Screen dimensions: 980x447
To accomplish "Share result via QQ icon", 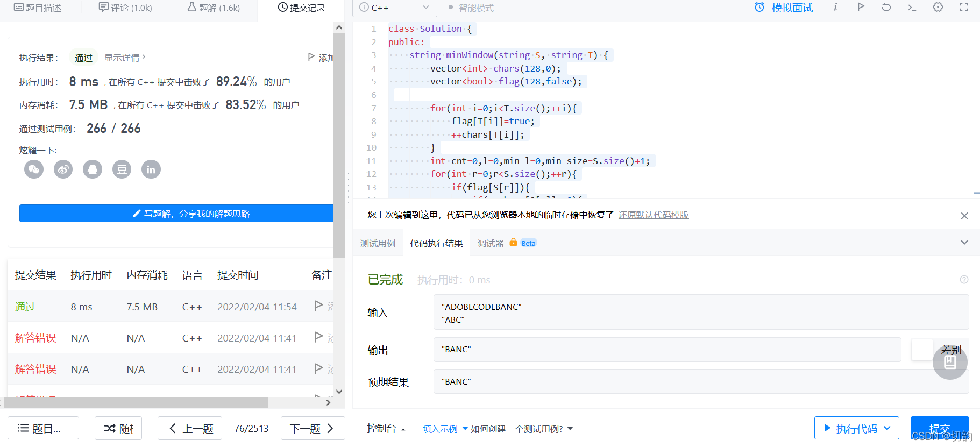I will coord(93,169).
